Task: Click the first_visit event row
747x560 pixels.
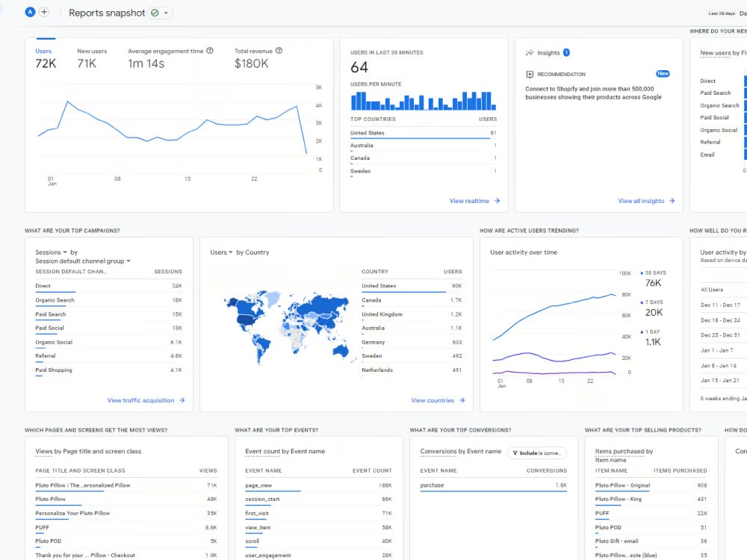Action: point(318,514)
